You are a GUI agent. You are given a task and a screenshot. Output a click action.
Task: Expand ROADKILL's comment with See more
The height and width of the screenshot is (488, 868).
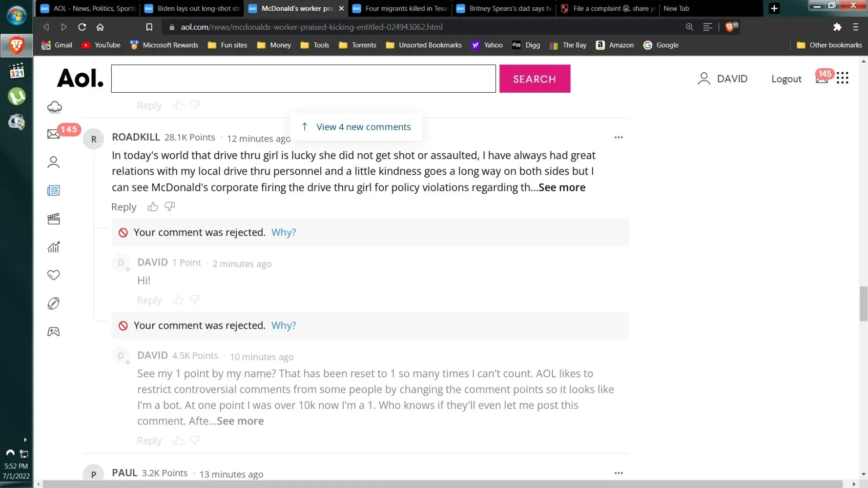coord(561,187)
